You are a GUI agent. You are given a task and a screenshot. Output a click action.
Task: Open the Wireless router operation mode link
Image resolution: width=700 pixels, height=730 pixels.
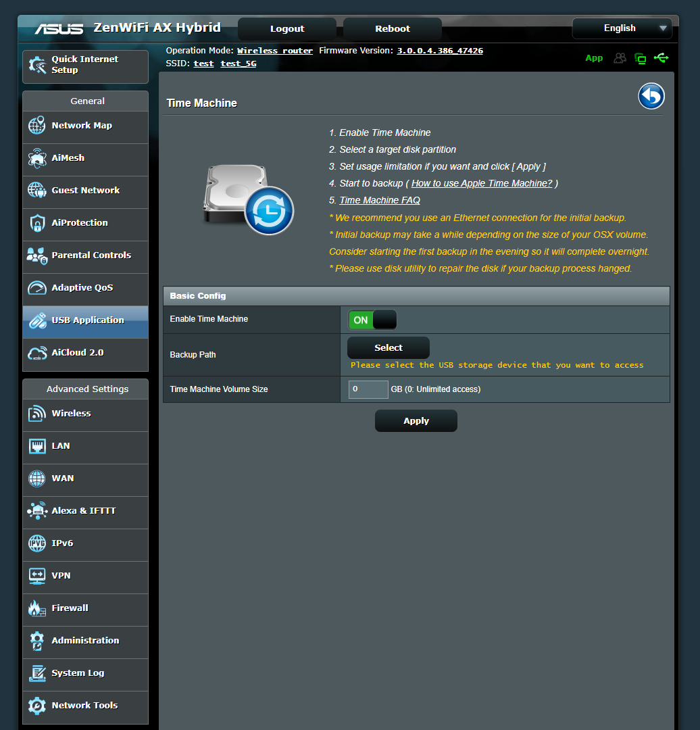pyautogui.click(x=274, y=50)
